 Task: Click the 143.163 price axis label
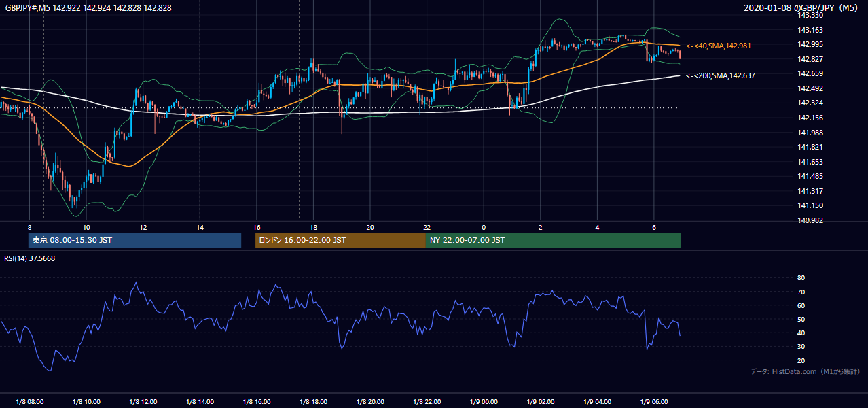(810, 30)
